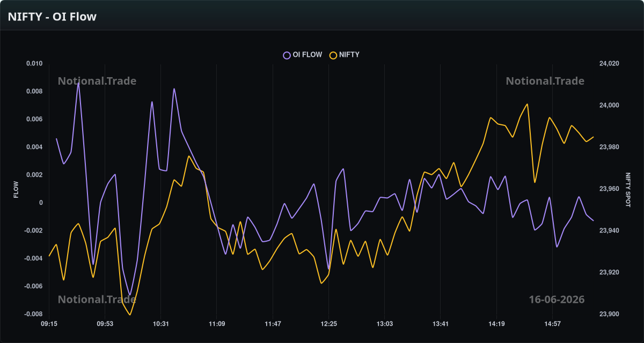Viewport: 644px width, 343px height.
Task: Click the 0 flow axis value
Action: 40,203
